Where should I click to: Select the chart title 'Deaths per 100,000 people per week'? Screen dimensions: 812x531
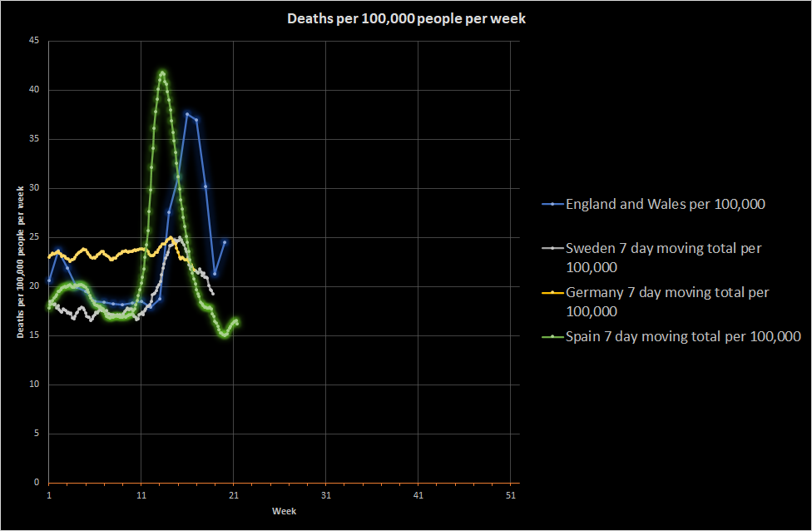407,18
